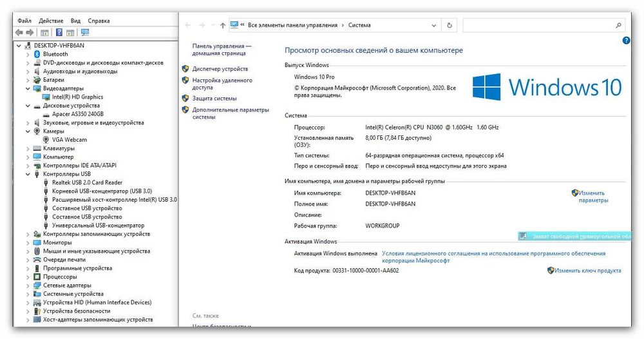Open Панель управления — домашняя страница link
The width and height of the screenshot is (644, 339).
click(x=222, y=50)
